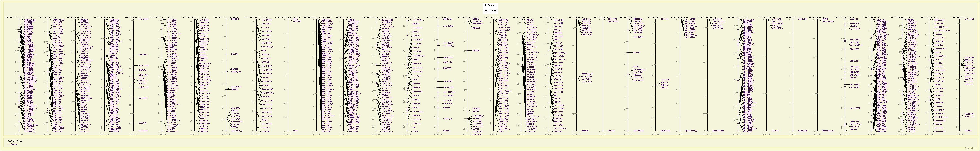The height and width of the screenshot is (151, 980).
Task: Click the ACO227 locus on map KxO_42
Action: (636, 52)
